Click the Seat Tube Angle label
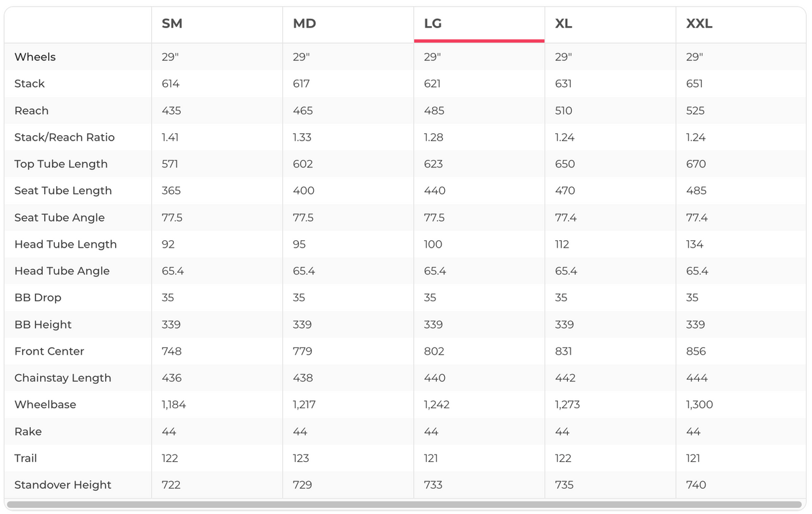The image size is (812, 514). 60,218
